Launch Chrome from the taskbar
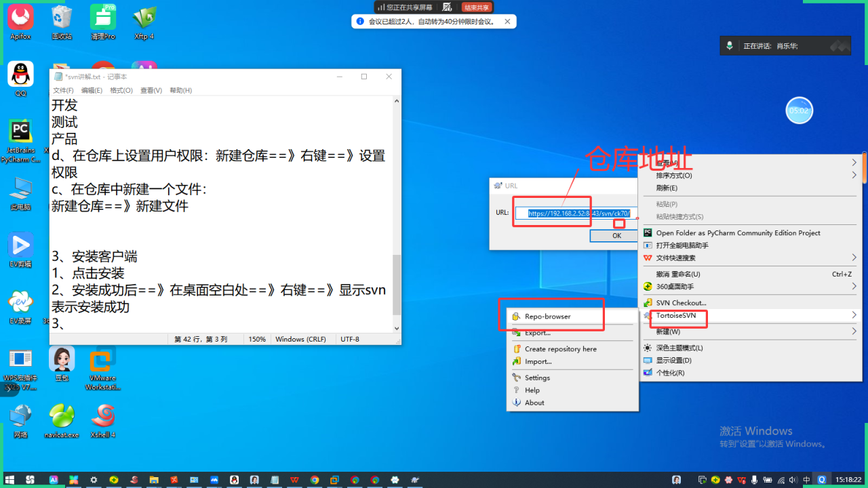The height and width of the screenshot is (488, 868). (x=314, y=480)
